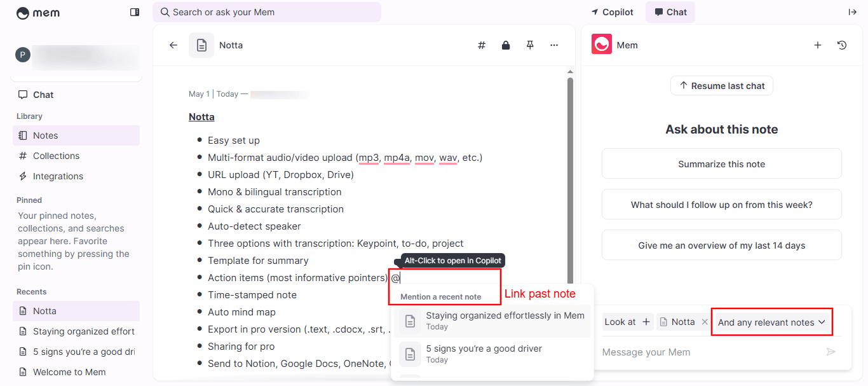Open recent 5 signs you're a good dri note
The height and width of the screenshot is (386, 868).
click(x=76, y=352)
